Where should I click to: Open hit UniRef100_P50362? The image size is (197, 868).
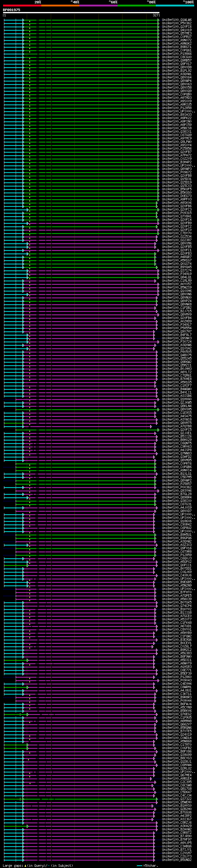tap(177, 23)
